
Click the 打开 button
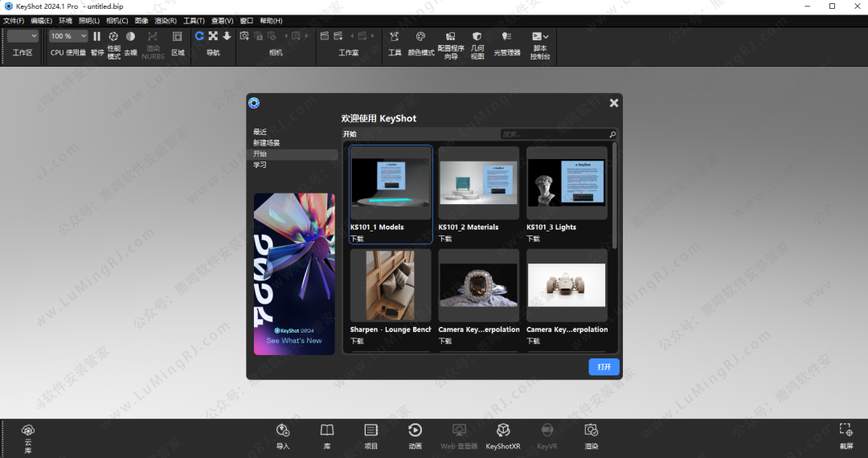pyautogui.click(x=604, y=366)
